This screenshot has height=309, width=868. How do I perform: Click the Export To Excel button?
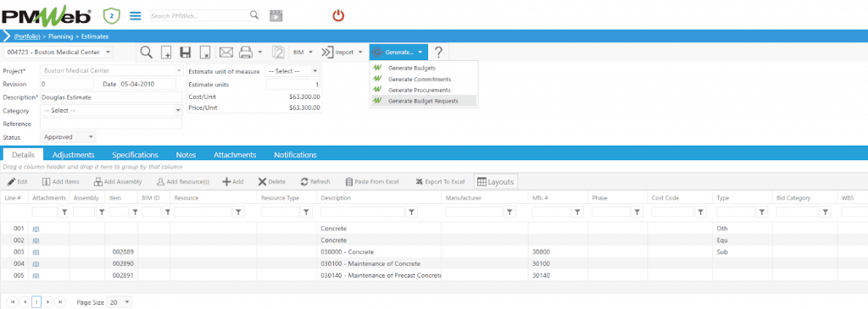(x=440, y=181)
